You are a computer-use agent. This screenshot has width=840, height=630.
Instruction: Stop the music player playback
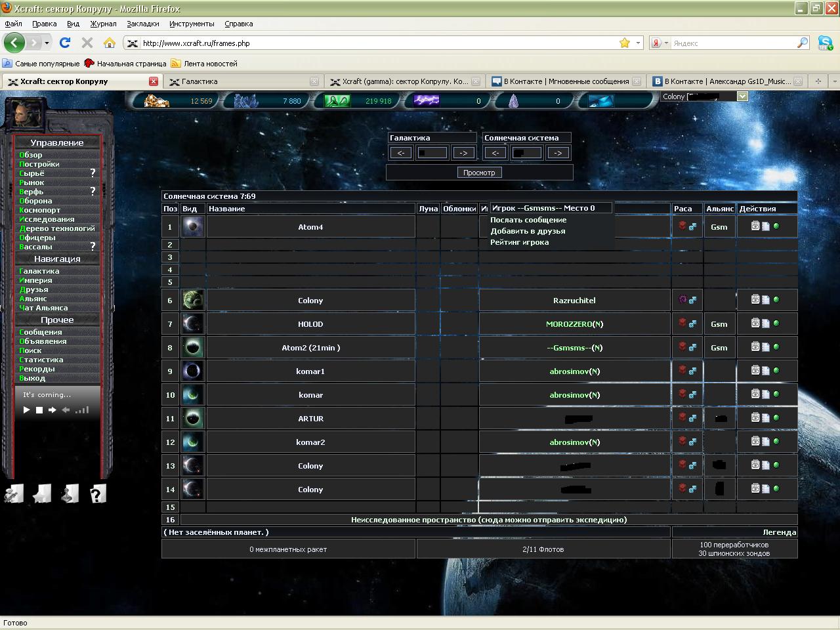coord(39,410)
